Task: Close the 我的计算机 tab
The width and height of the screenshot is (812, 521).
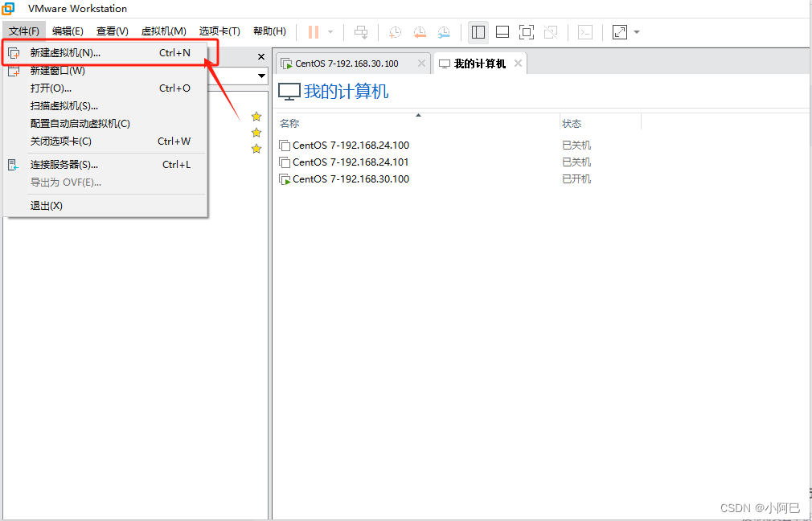Action: click(518, 64)
